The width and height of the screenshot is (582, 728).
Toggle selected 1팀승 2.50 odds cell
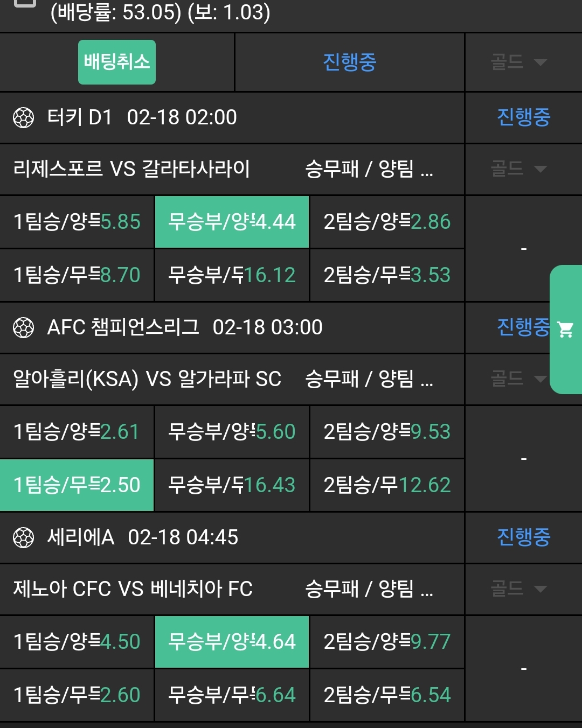click(x=77, y=485)
